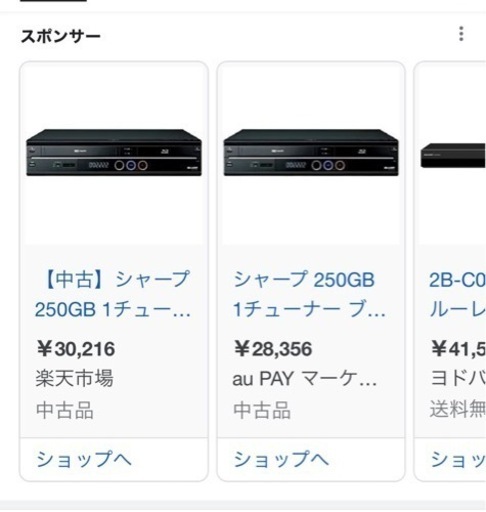The width and height of the screenshot is (486, 512).
Task: Open the 2B-C0 product title link
Action: 457,294
